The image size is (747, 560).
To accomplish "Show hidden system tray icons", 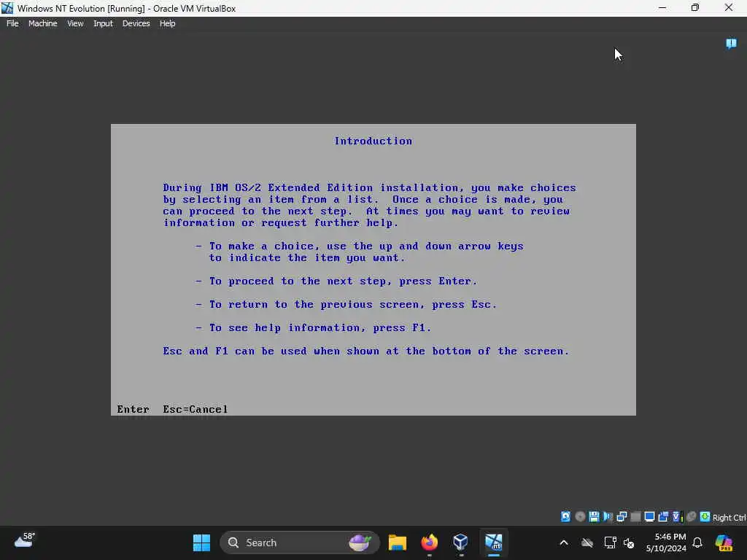I will 564,542.
